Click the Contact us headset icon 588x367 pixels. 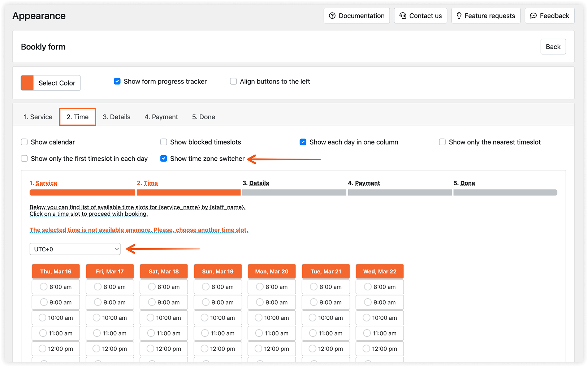point(402,16)
